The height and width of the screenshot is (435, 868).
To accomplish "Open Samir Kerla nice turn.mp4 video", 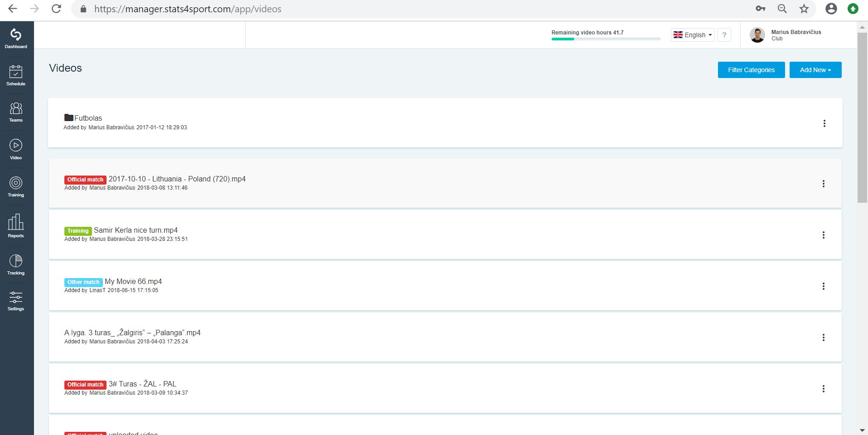I will pos(136,230).
